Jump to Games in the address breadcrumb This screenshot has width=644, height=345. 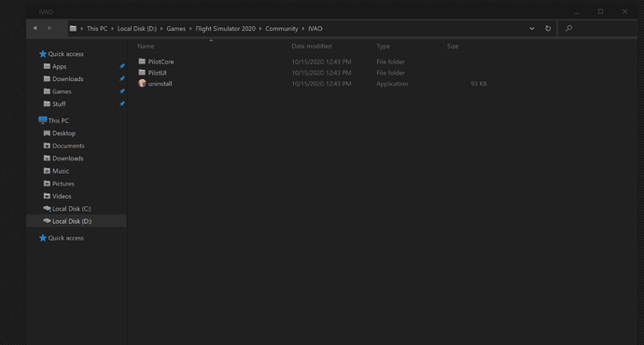click(175, 28)
